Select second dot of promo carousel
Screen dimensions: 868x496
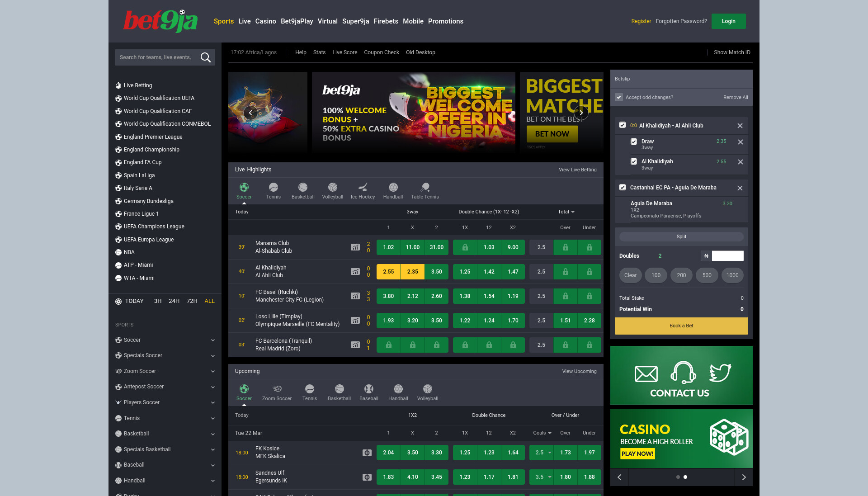pyautogui.click(x=685, y=477)
